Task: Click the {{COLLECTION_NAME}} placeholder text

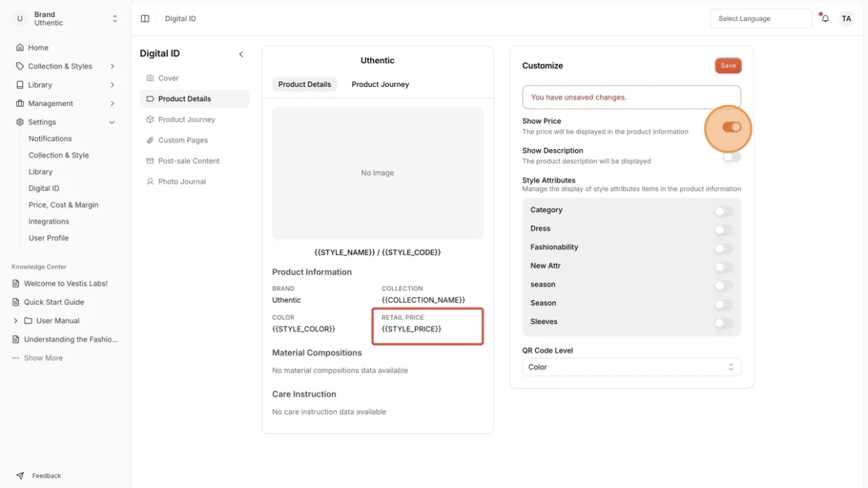Action: 423,300
